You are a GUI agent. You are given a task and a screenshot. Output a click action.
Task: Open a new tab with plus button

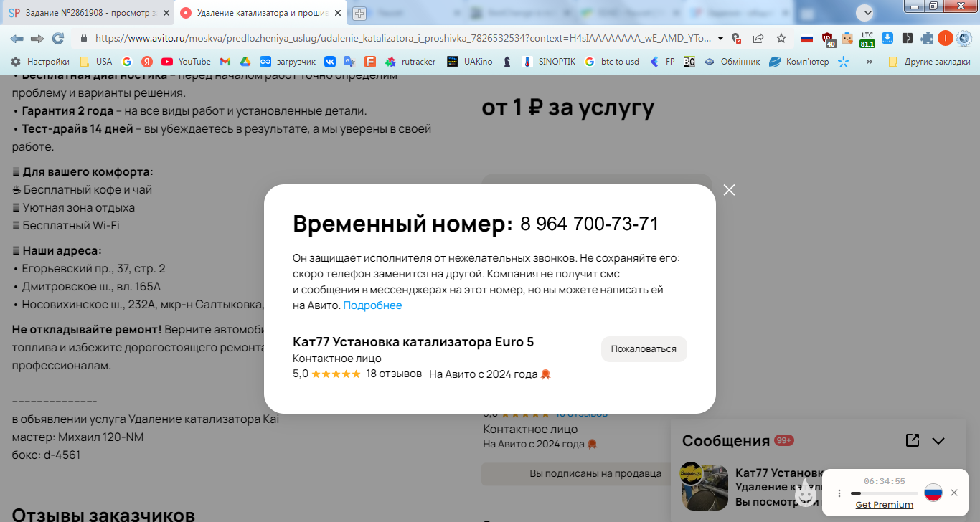[x=359, y=13]
